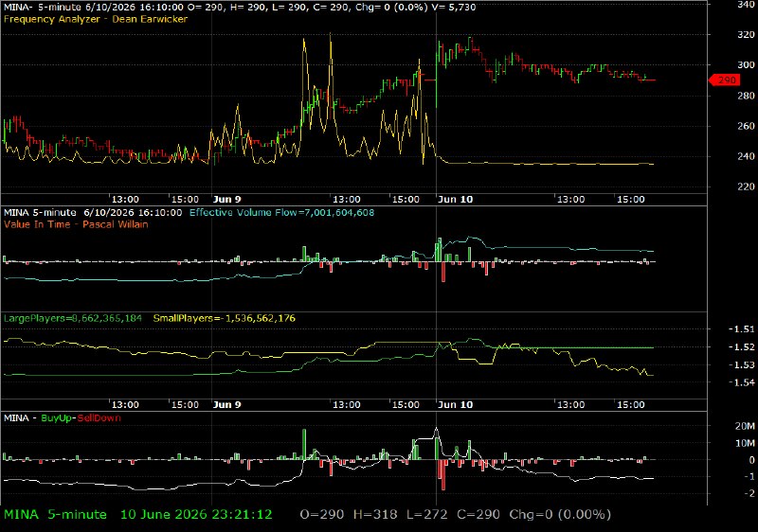The width and height of the screenshot is (758, 532).
Task: Click the 300 price axis label
Action: click(x=746, y=64)
